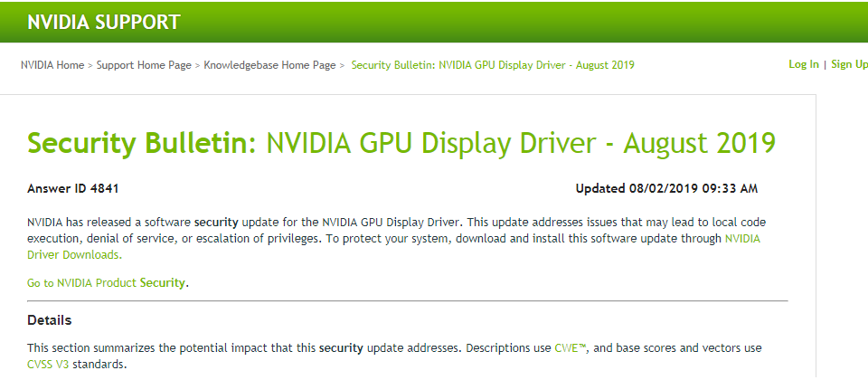Follow Go to NVIDIA Product Security link
Image resolution: width=868 pixels, height=380 pixels.
[107, 282]
